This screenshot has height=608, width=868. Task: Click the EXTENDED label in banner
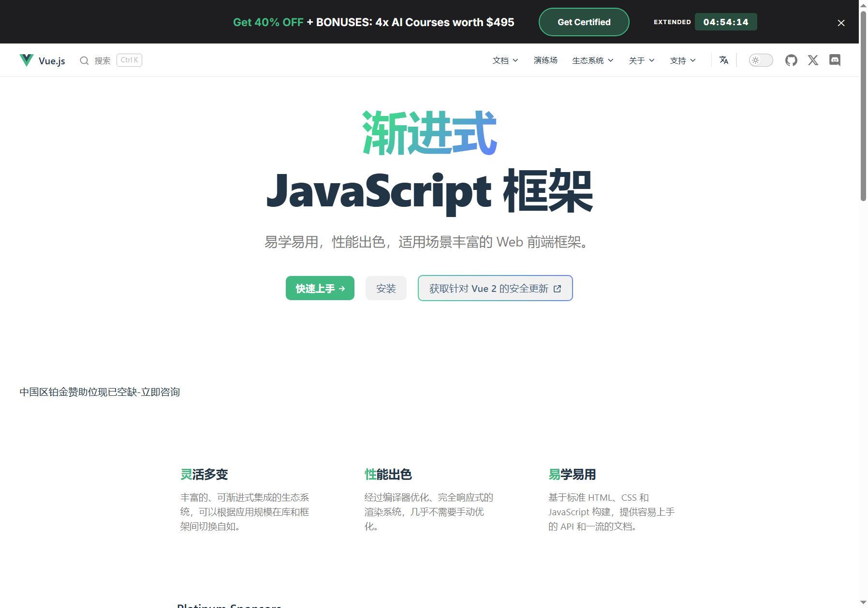coord(672,22)
